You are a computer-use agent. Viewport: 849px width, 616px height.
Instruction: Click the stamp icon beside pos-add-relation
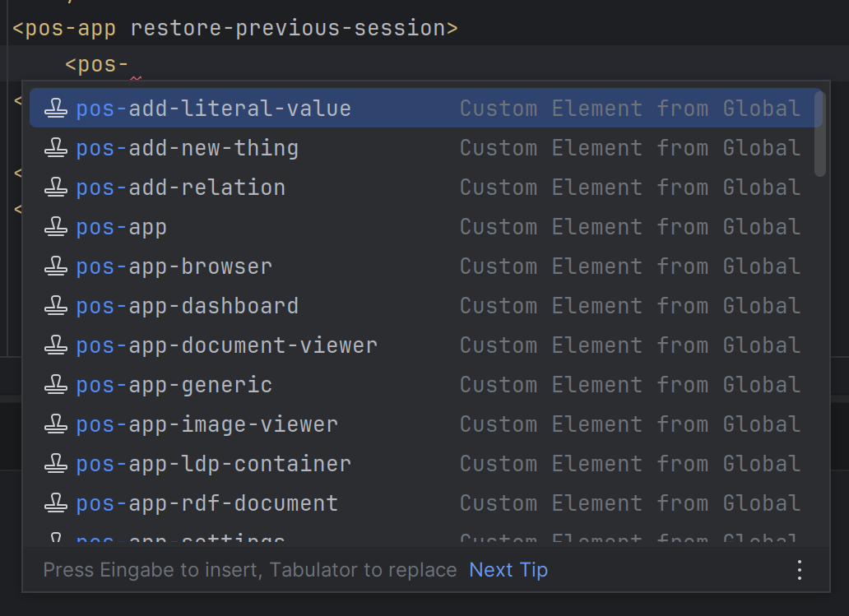[x=55, y=188]
